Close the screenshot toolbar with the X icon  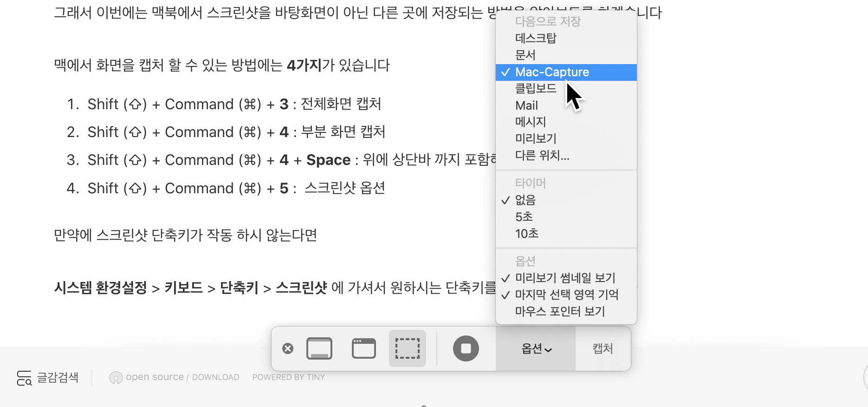(288, 348)
